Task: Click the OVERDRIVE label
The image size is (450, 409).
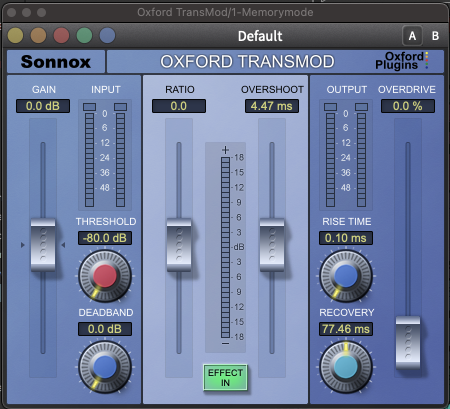Action: click(407, 89)
